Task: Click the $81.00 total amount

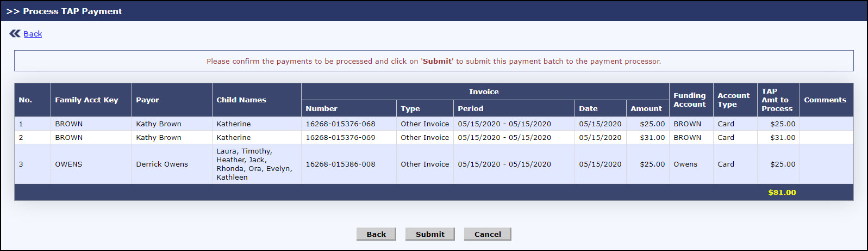Action: [x=782, y=193]
